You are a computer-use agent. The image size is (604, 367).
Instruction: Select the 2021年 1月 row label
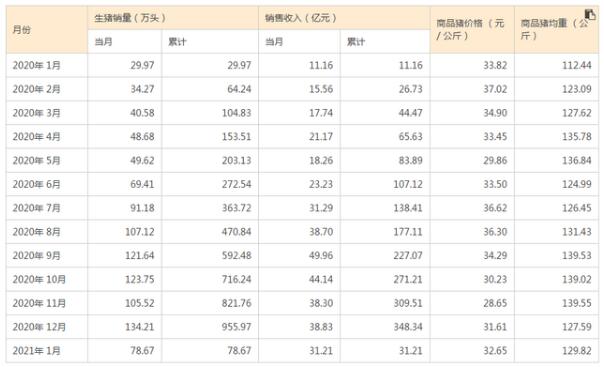click(x=37, y=351)
